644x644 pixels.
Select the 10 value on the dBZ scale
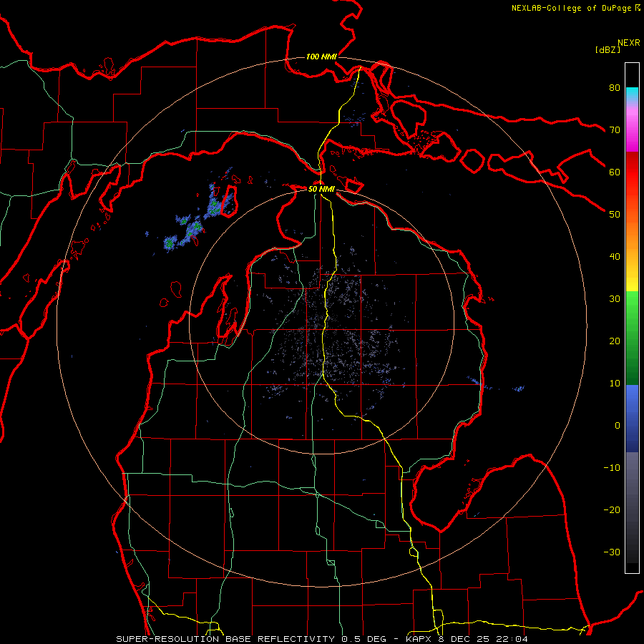(x=615, y=384)
